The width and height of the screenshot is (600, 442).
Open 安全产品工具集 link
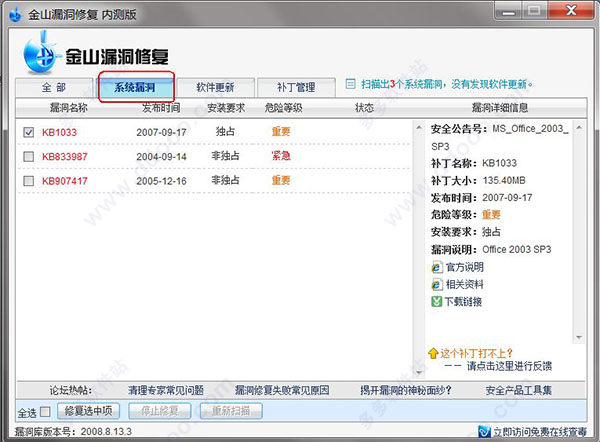[518, 390]
